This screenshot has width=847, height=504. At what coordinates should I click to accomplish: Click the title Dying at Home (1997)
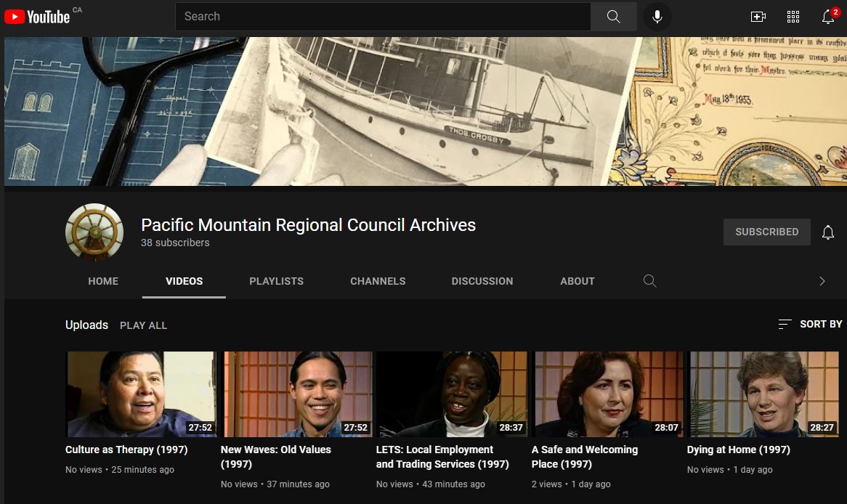point(739,450)
